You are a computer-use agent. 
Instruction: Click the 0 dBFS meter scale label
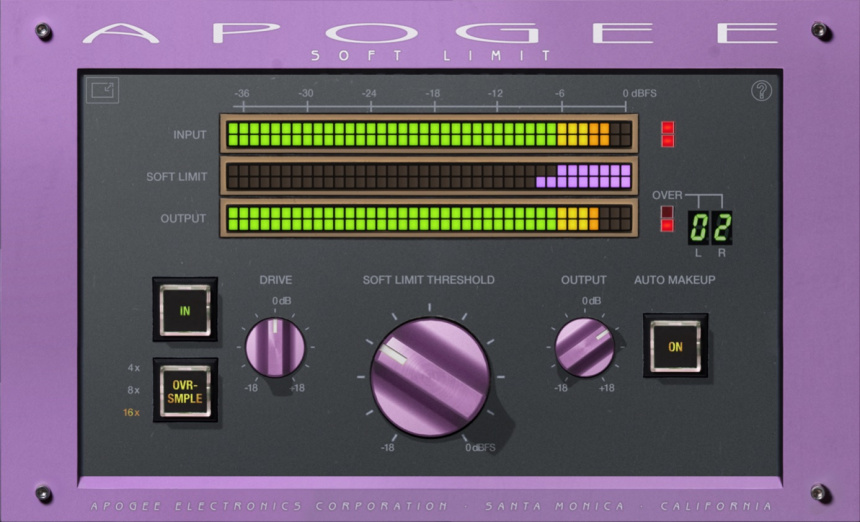[x=640, y=94]
